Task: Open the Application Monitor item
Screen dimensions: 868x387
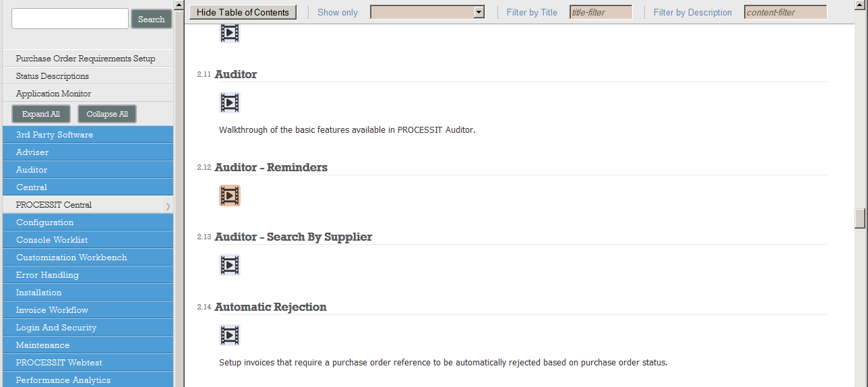Action: (x=54, y=94)
